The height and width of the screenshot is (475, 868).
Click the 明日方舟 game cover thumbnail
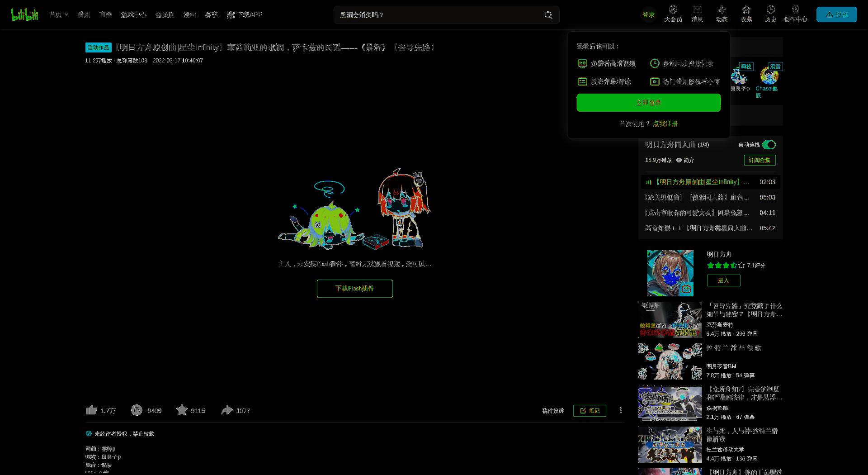pyautogui.click(x=670, y=273)
